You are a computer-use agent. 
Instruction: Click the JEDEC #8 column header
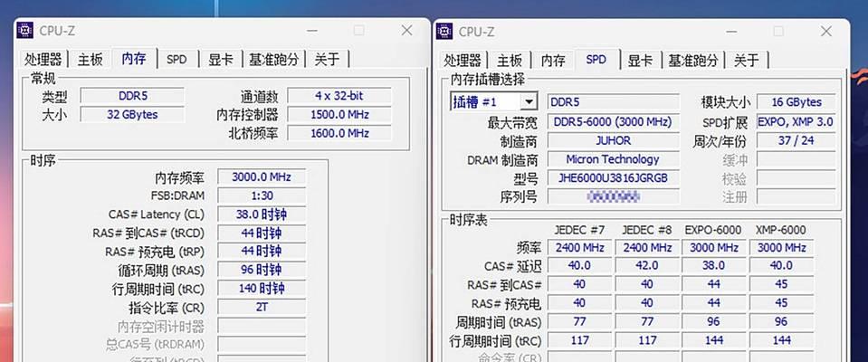[646, 230]
